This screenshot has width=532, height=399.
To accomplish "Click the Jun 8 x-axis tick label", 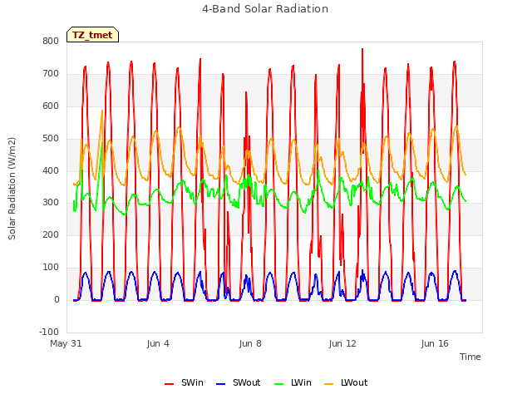I will pyautogui.click(x=250, y=343).
